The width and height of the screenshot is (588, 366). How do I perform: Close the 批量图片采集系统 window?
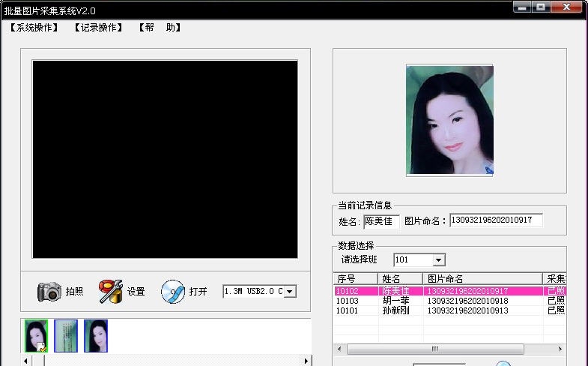tap(566, 7)
